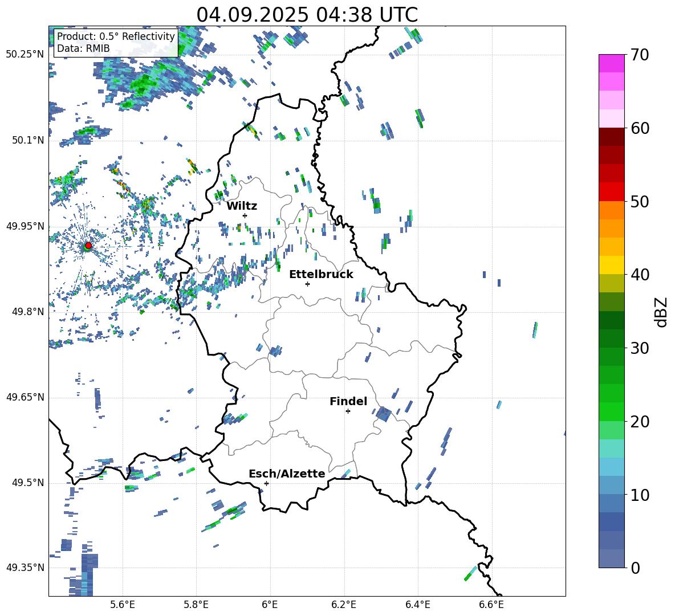Click the 30 tick on the colorbar
The image size is (675, 616).
click(640, 348)
